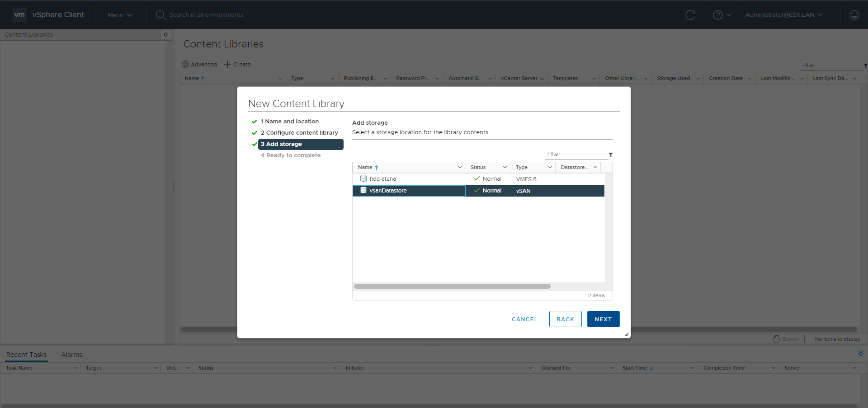Click the search magnifier icon

coord(160,15)
